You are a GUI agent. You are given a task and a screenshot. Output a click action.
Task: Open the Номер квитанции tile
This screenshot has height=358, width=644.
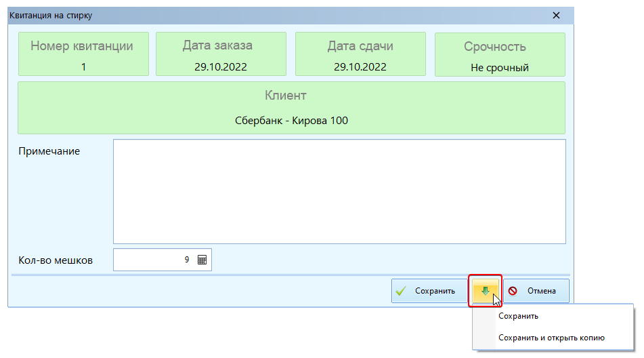(82, 54)
